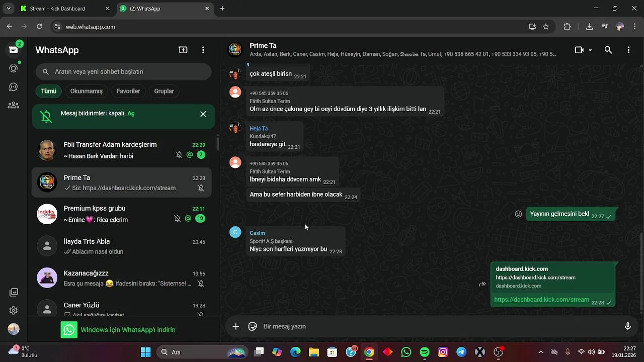Open WhatsApp desktop app from taskbar
This screenshot has height=362, width=644.
click(406, 352)
